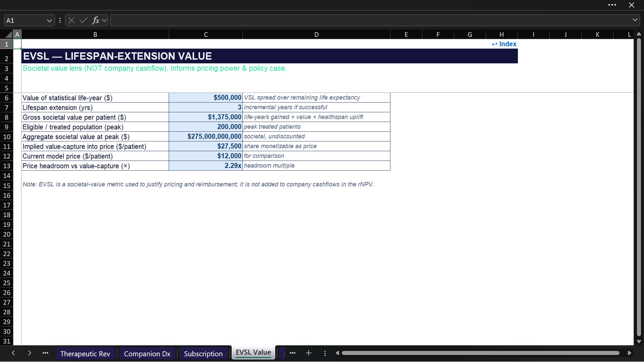Add a new sheet with plus icon
The image size is (644, 362).
pyautogui.click(x=309, y=353)
